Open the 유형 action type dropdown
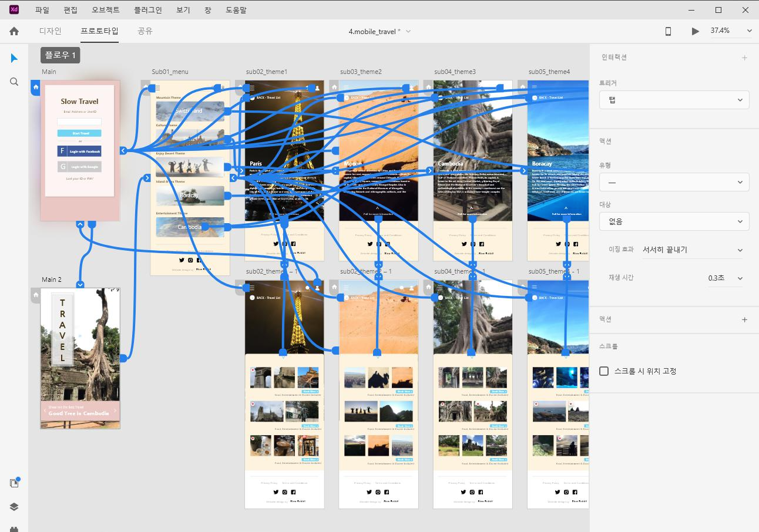 tap(674, 182)
